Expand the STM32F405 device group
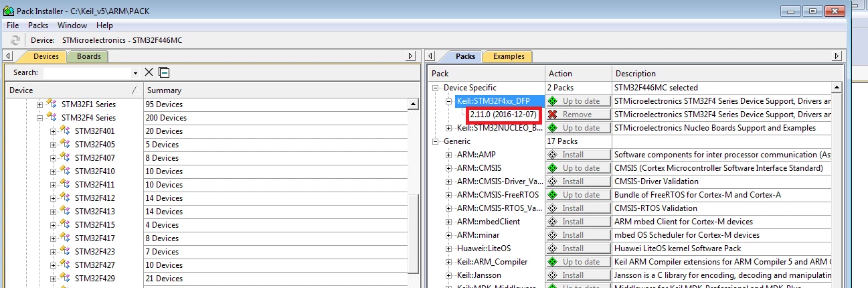Viewport: 868px width, 288px height. [53, 145]
